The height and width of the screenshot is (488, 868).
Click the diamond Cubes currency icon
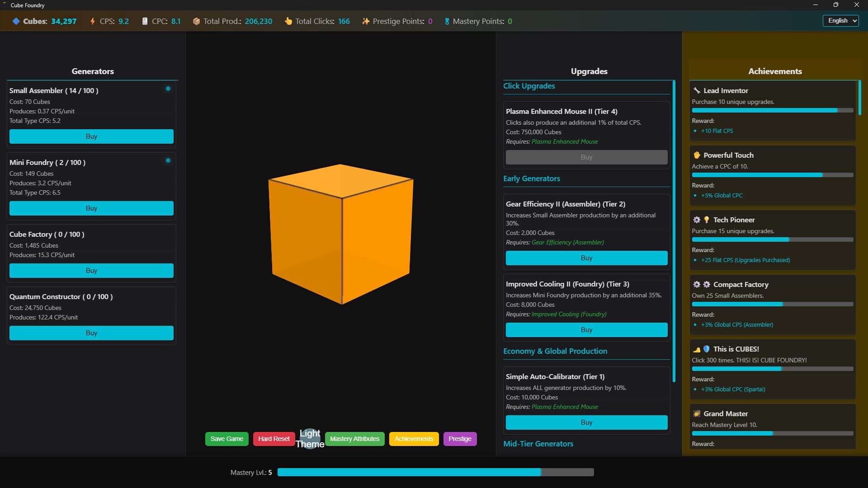pyautogui.click(x=17, y=21)
